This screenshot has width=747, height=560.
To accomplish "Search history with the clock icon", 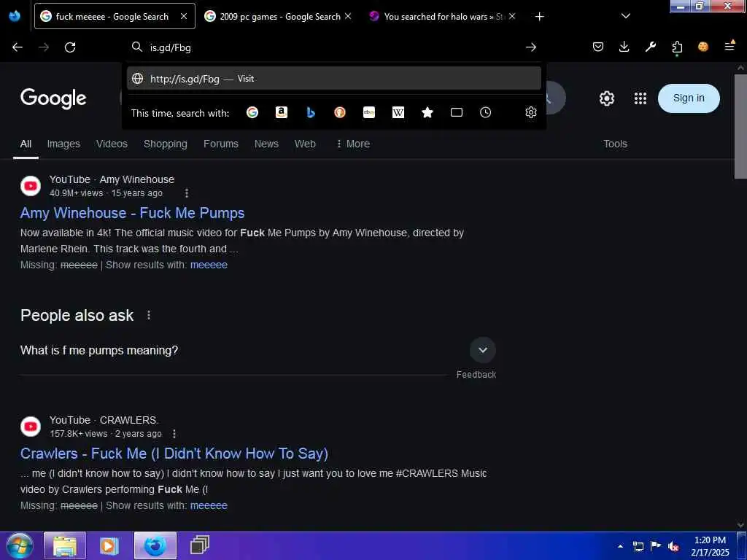I will tap(485, 112).
